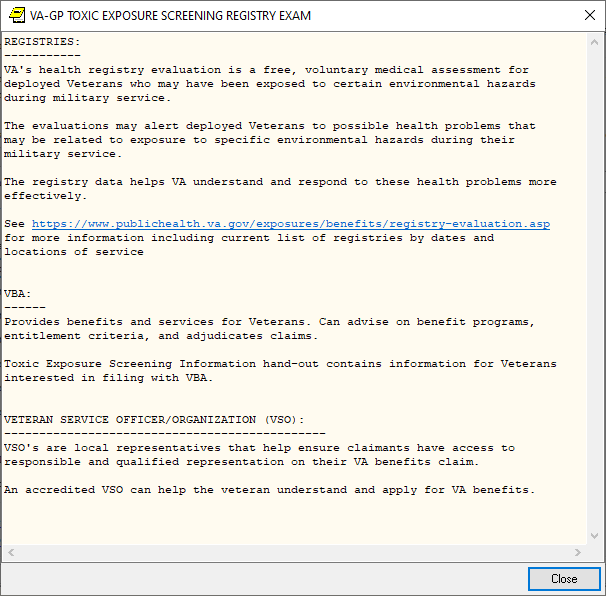Click the REGISTRIES heading text

(x=42, y=42)
